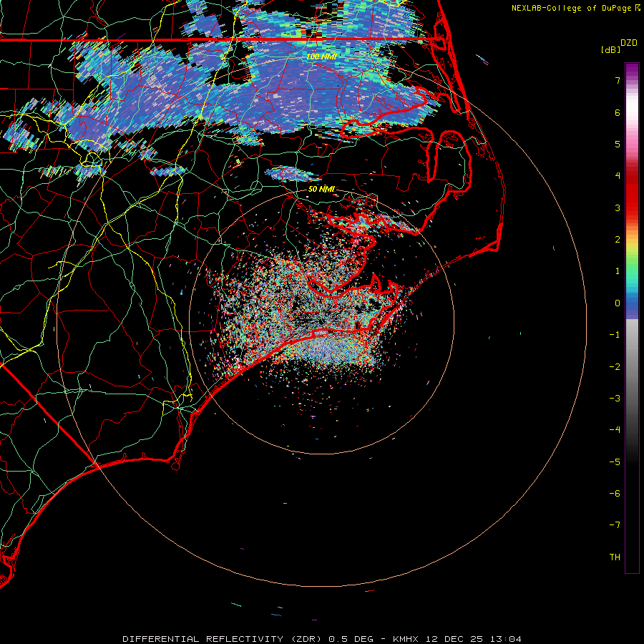
Task: Click the 3 value on the color scale
Action: click(618, 208)
